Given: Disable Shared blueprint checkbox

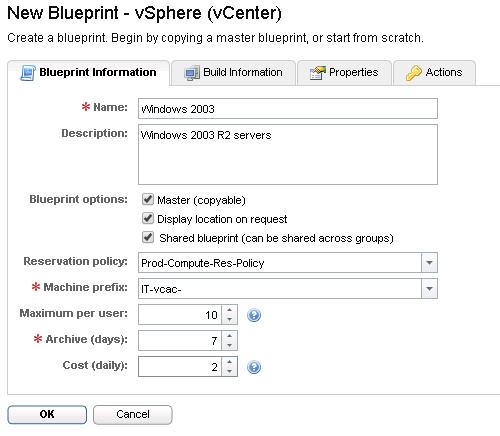Looking at the screenshot, I should [x=148, y=238].
